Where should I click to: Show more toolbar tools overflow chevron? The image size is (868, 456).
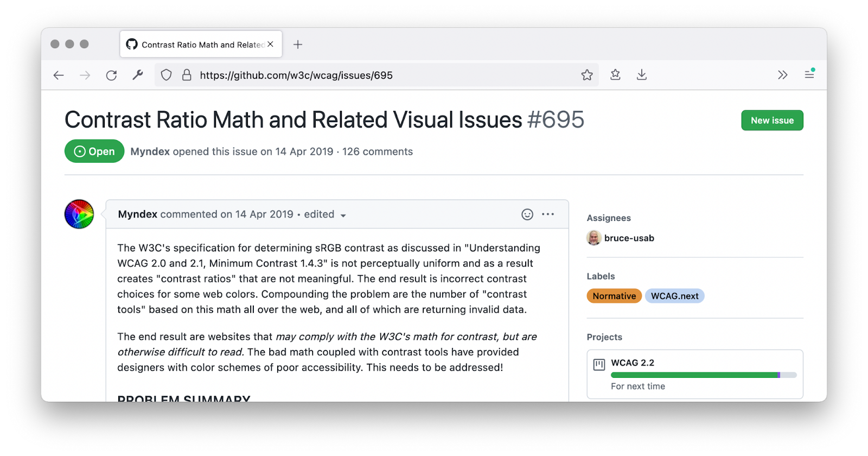point(782,75)
